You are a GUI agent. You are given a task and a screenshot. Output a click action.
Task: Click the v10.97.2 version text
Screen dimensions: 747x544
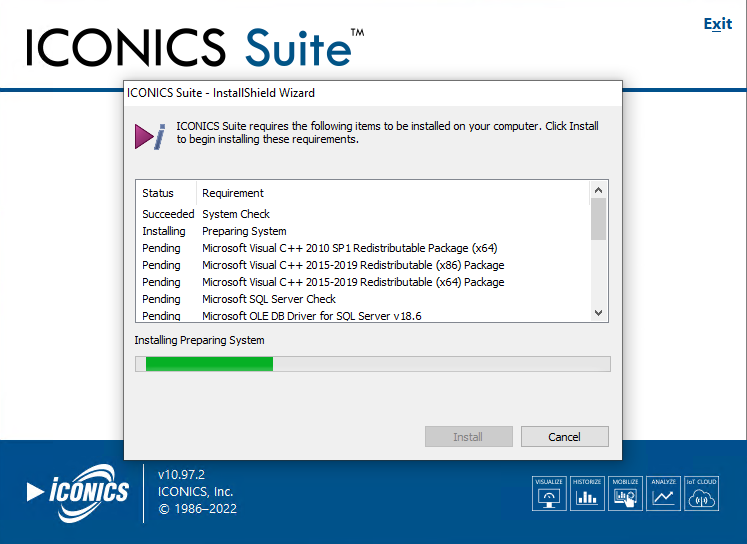click(x=182, y=474)
